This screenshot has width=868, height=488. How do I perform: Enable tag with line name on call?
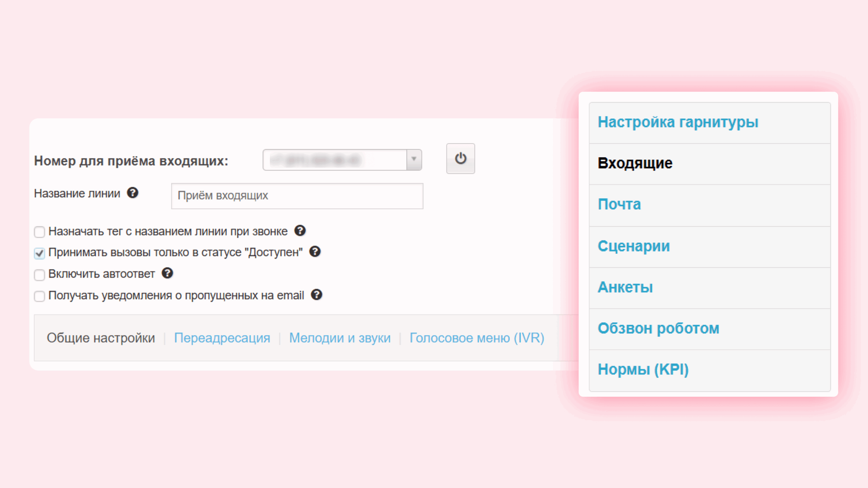pyautogui.click(x=39, y=232)
